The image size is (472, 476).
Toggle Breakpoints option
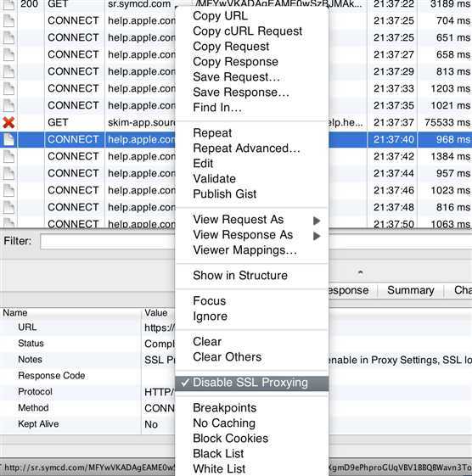(x=224, y=408)
